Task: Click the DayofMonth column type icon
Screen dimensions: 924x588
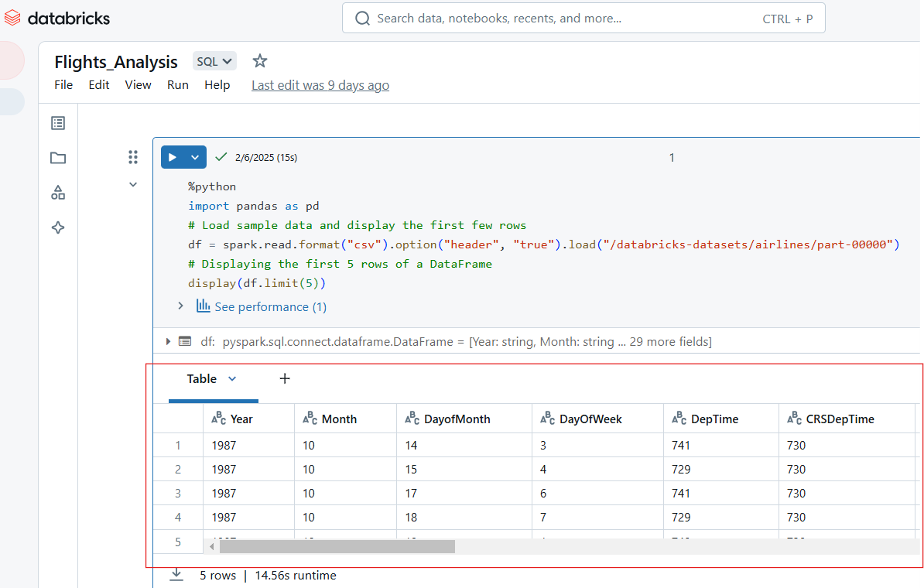Action: tap(412, 418)
